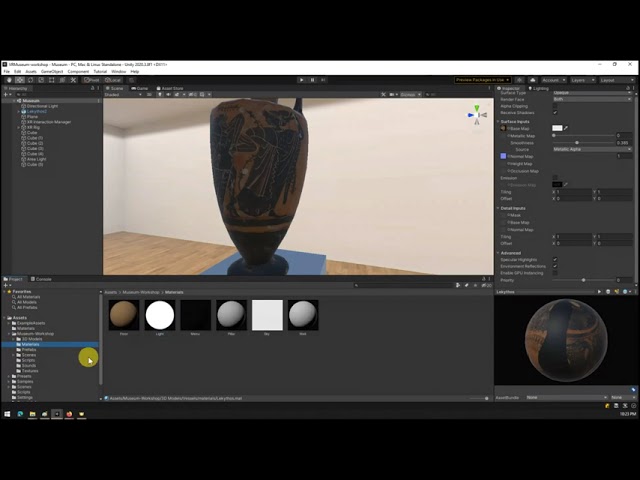Toggle Pivot/Center handle position
Screen dimensions: 640x480
pos(91,80)
